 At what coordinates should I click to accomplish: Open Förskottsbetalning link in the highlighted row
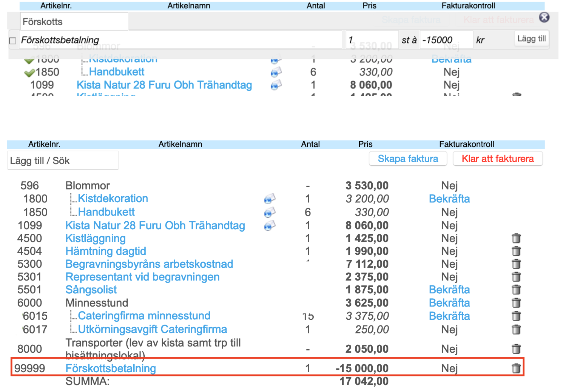(111, 369)
